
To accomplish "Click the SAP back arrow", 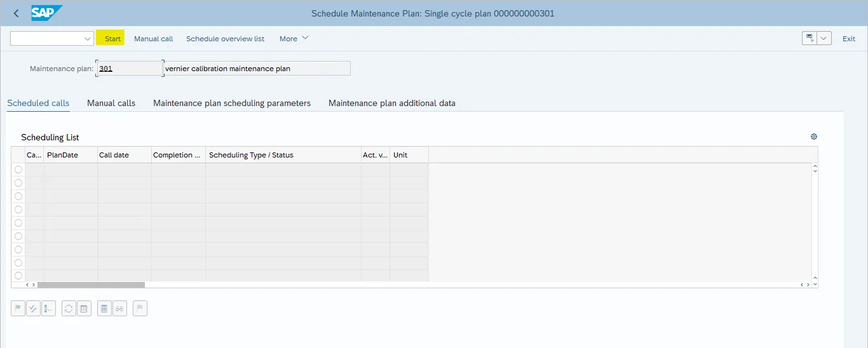I will point(16,13).
